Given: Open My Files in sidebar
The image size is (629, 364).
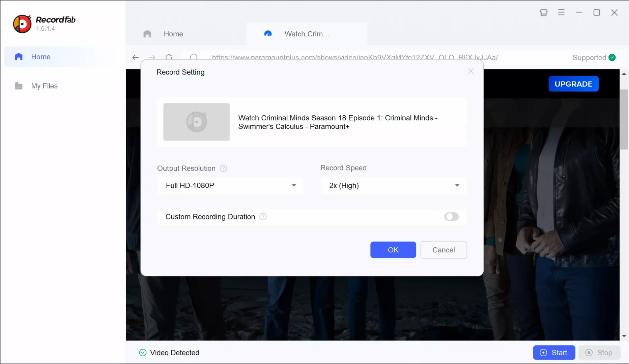Looking at the screenshot, I should 44,86.
